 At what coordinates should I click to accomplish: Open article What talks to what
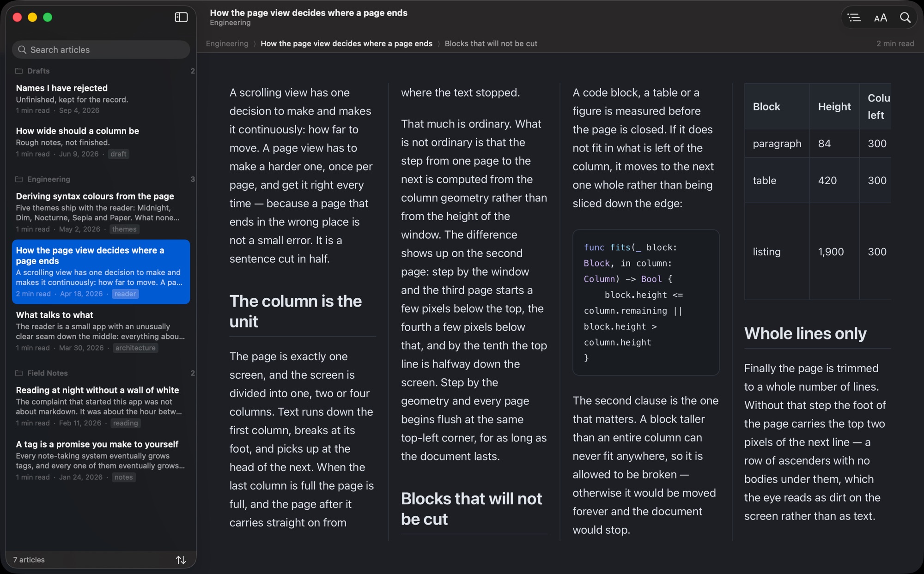pyautogui.click(x=101, y=331)
